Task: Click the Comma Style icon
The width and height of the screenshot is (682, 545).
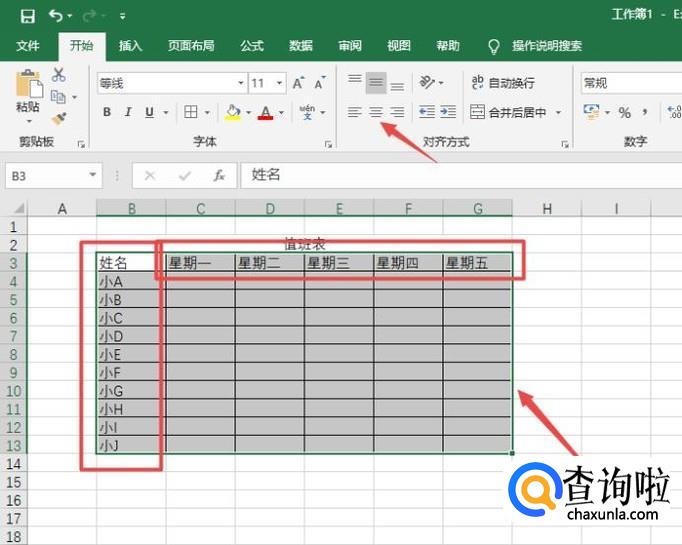Action: point(645,113)
